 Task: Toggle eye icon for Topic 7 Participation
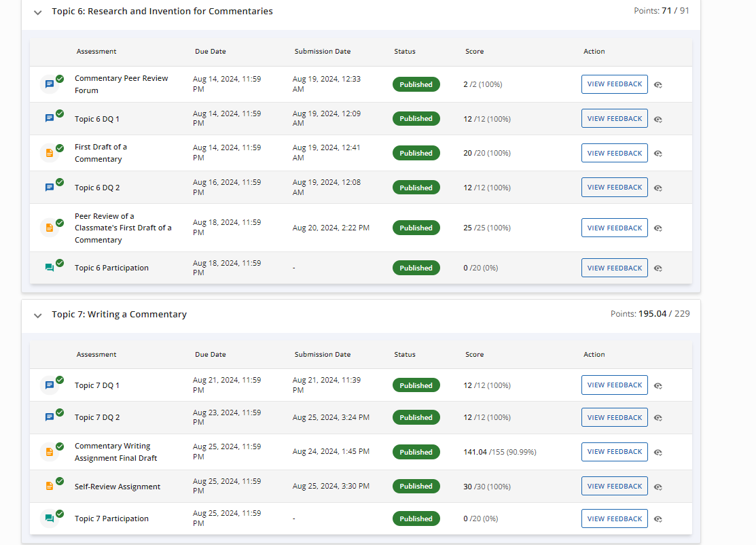coord(658,519)
